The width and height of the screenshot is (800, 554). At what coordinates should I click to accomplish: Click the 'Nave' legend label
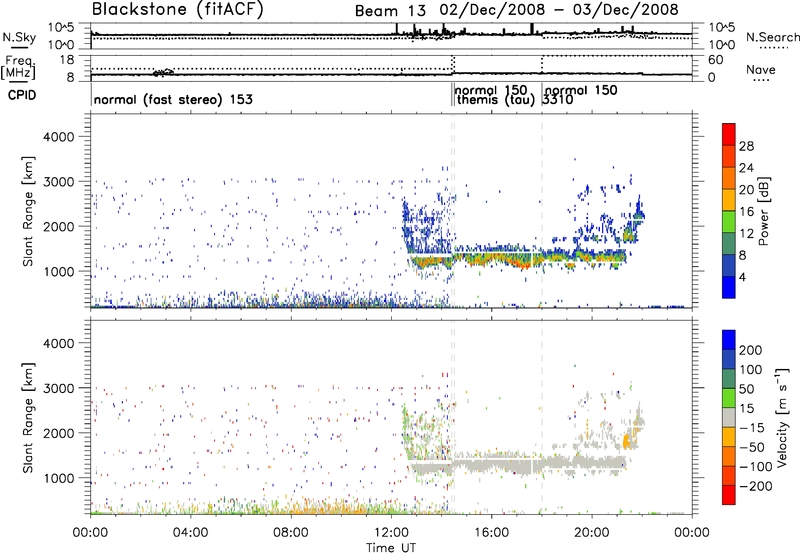pyautogui.click(x=761, y=70)
